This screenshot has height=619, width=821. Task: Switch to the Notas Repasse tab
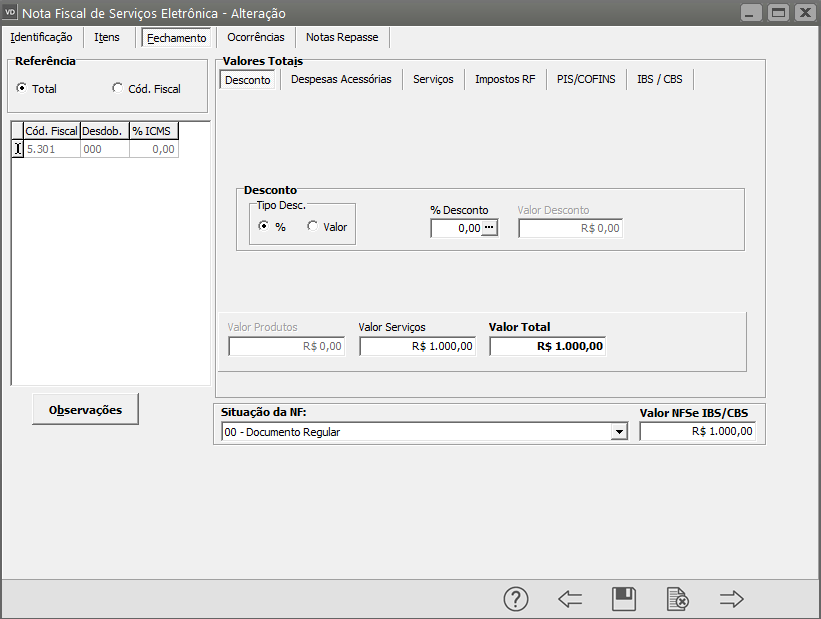pyautogui.click(x=342, y=37)
